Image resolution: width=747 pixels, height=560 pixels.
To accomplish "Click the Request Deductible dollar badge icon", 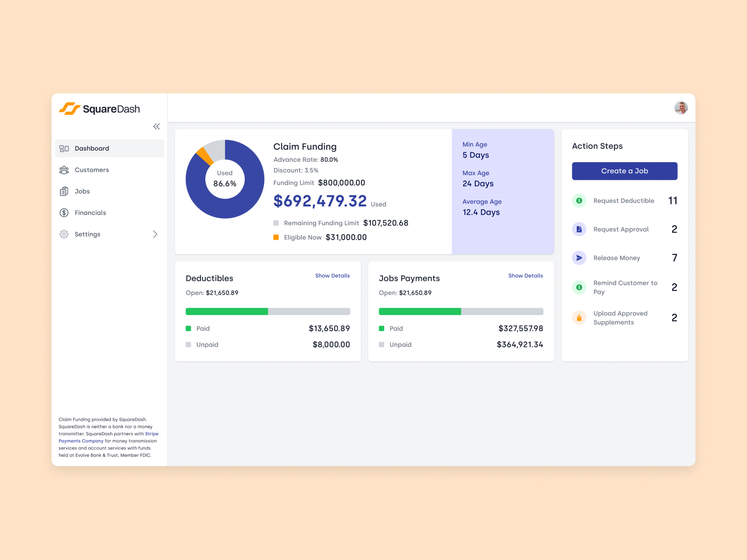I will (x=579, y=200).
